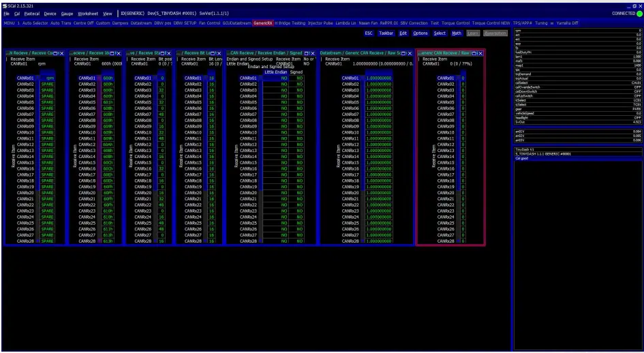Switch to the DBW SETUP worksheet tab
The width and height of the screenshot is (644, 353).
pos(185,23)
